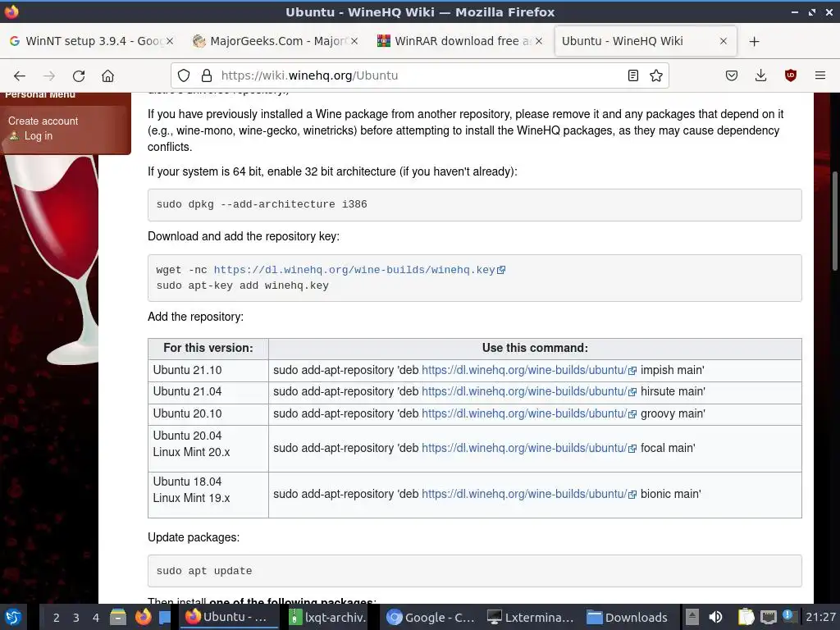
Task: Click the Ubuntu Firefox taskbar entry
Action: click(229, 617)
